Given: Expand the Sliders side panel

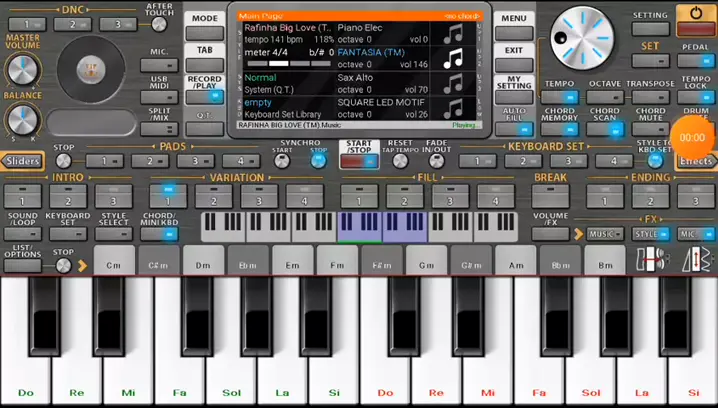Looking at the screenshot, I should pos(21,161).
